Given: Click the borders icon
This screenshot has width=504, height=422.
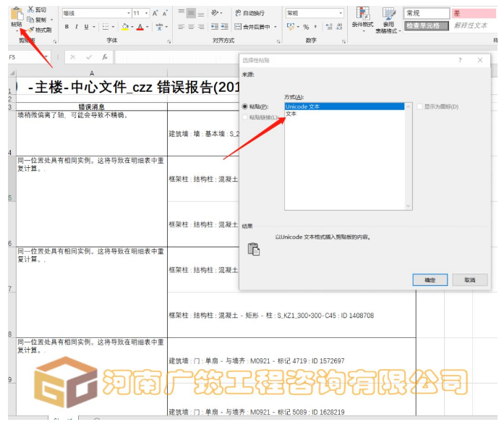Looking at the screenshot, I should point(106,27).
